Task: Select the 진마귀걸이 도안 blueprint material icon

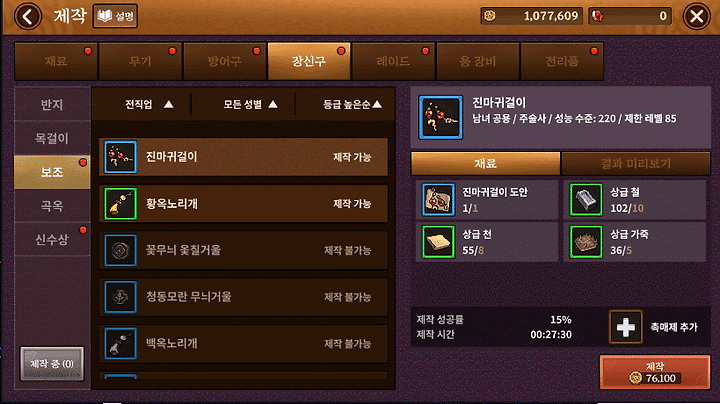Action: click(x=439, y=200)
